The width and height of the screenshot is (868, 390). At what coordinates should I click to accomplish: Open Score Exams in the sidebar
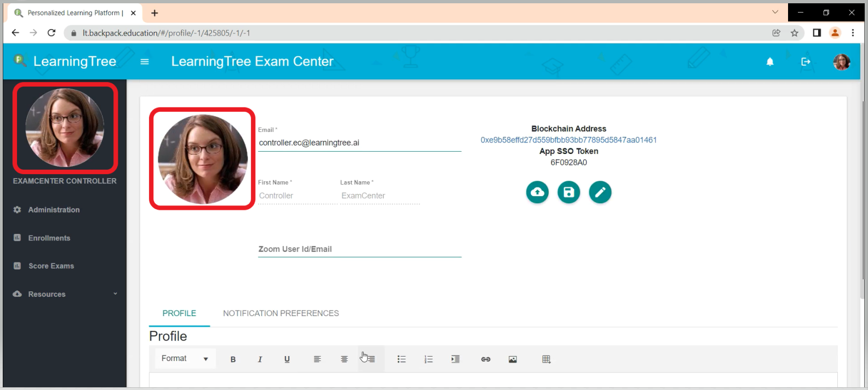pos(51,266)
